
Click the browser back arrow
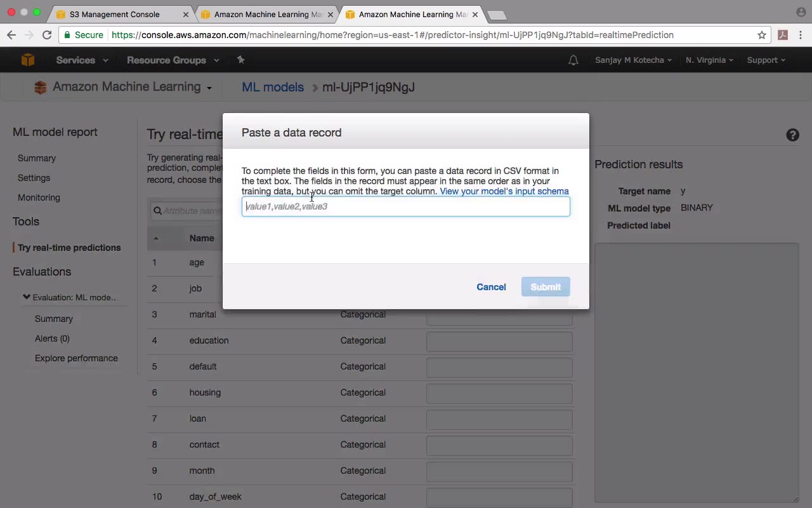tap(11, 35)
